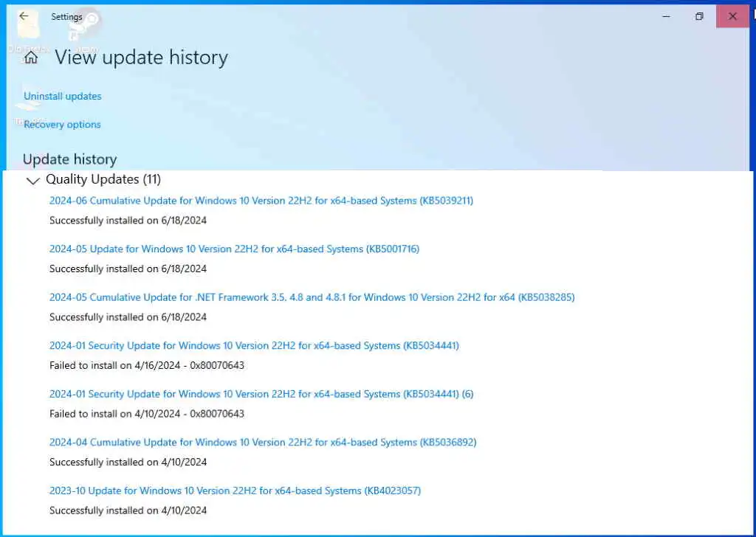Screen dimensions: 756x537
Task: Open KB5034441 update that failed on 4/16/2024
Action: coord(254,346)
